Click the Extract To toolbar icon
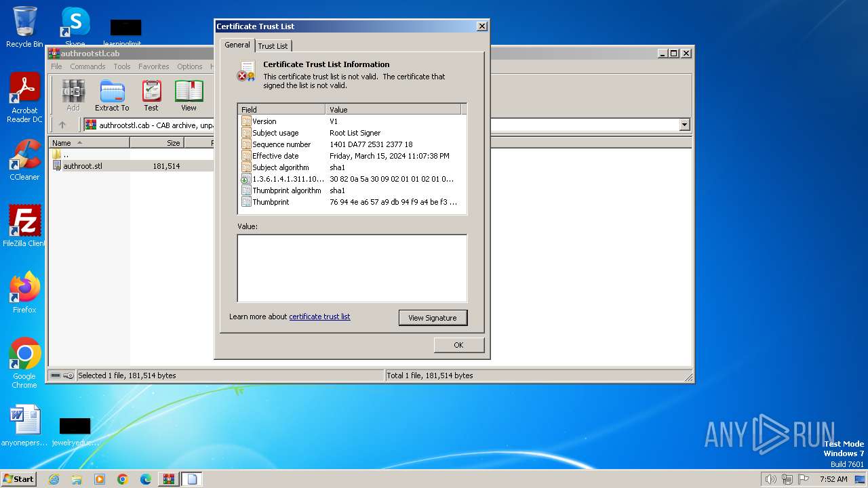 [112, 96]
